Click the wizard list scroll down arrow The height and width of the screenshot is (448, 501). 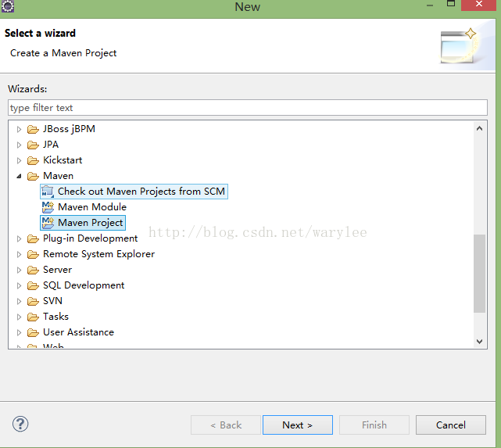479,341
